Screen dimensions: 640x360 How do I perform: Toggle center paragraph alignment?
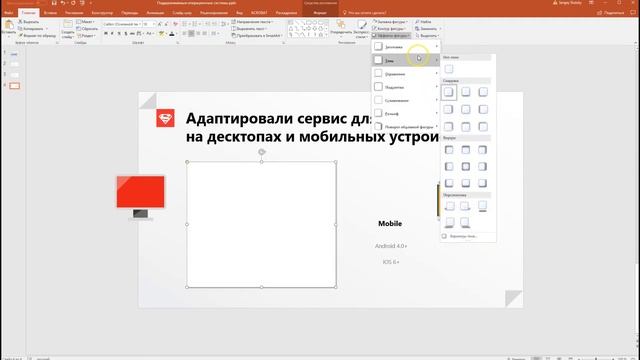pos(191,33)
